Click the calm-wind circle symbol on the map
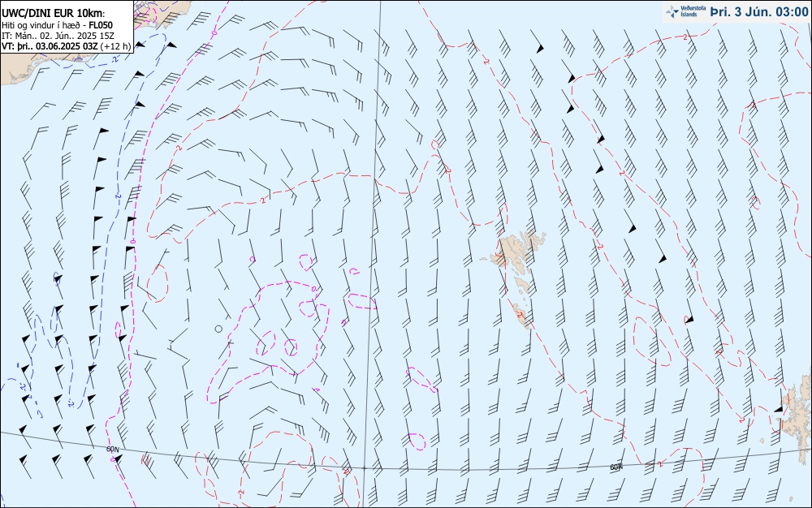Screen dimensions: 812x508 [x=218, y=329]
